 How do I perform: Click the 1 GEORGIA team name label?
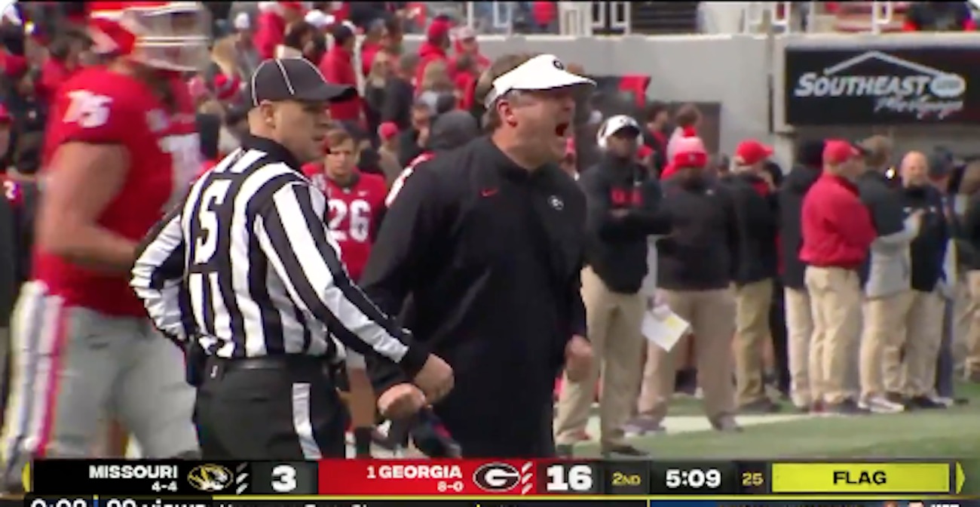click(x=414, y=472)
